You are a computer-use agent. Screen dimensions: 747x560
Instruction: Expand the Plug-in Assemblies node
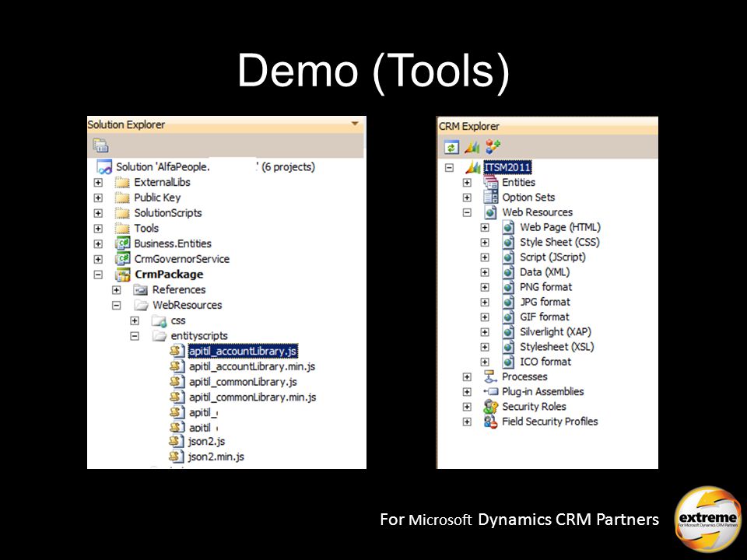(x=467, y=392)
